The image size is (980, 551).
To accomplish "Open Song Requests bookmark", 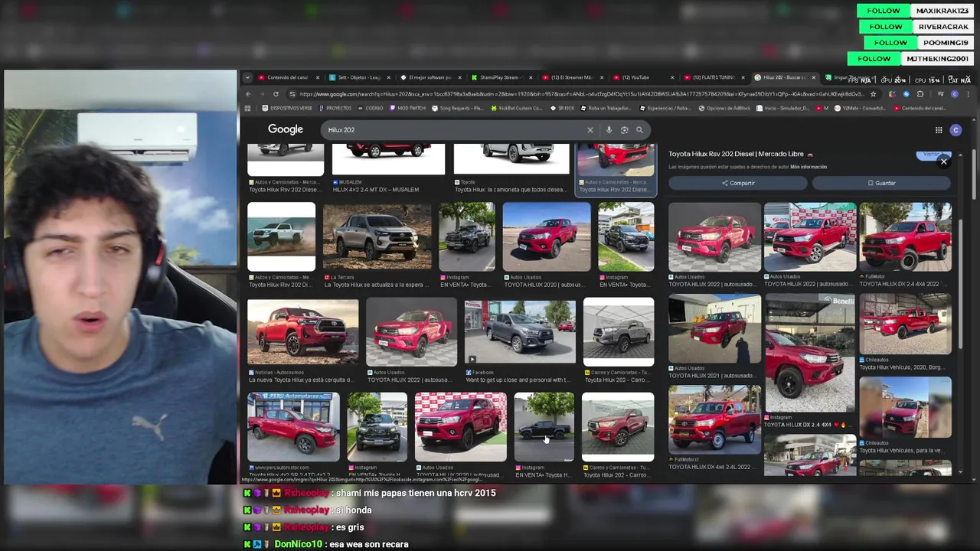I will pos(458,108).
